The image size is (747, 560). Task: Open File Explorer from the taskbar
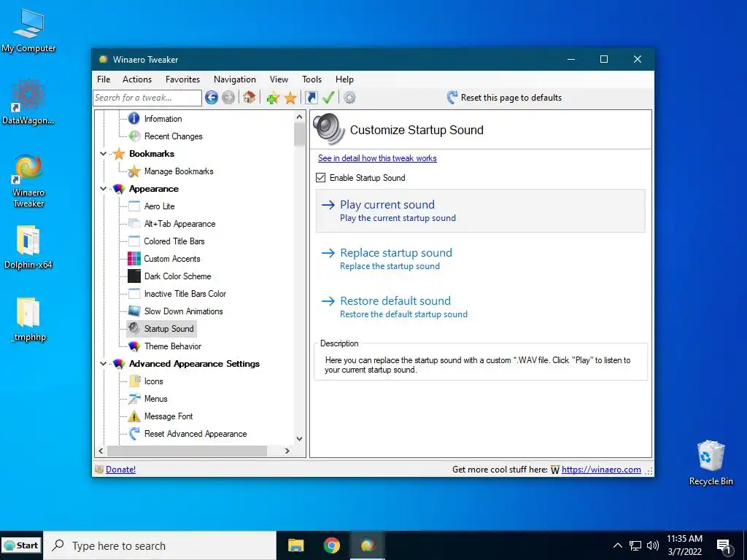(296, 545)
